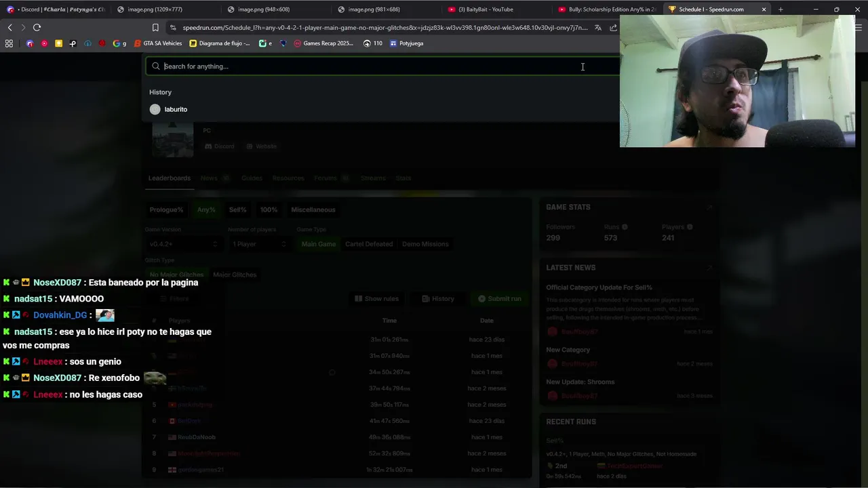Image resolution: width=868 pixels, height=488 pixels.
Task: Select the Sell% category
Action: [237, 209]
